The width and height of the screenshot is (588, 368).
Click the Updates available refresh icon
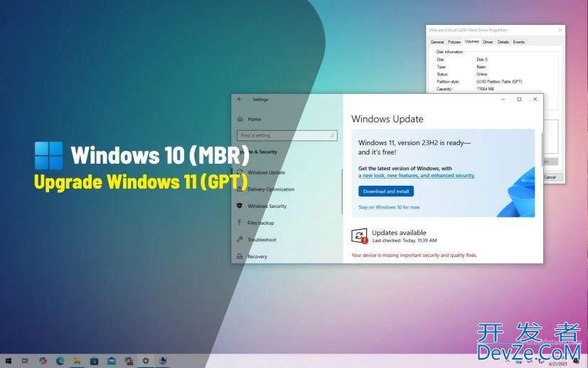tap(359, 236)
